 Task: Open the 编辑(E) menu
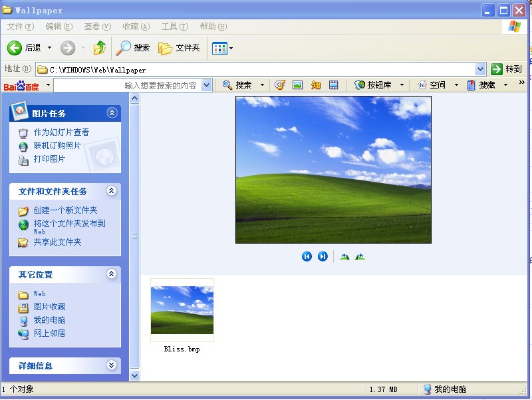pos(59,27)
